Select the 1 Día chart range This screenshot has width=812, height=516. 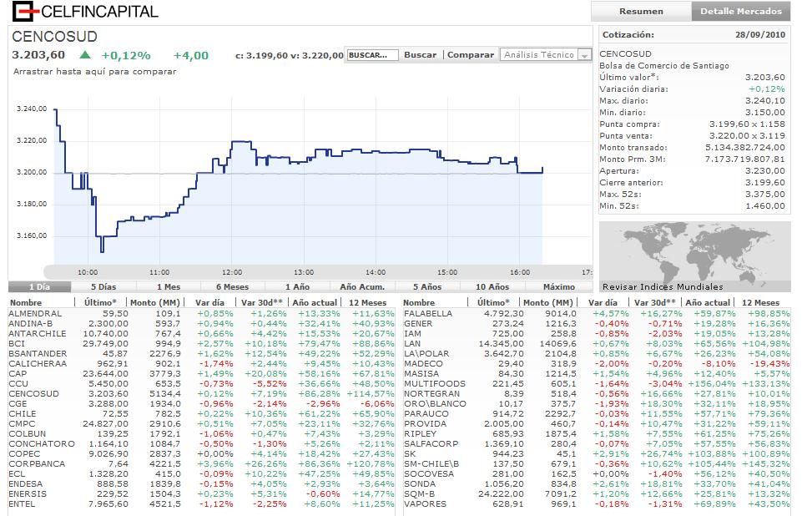pyautogui.click(x=40, y=286)
